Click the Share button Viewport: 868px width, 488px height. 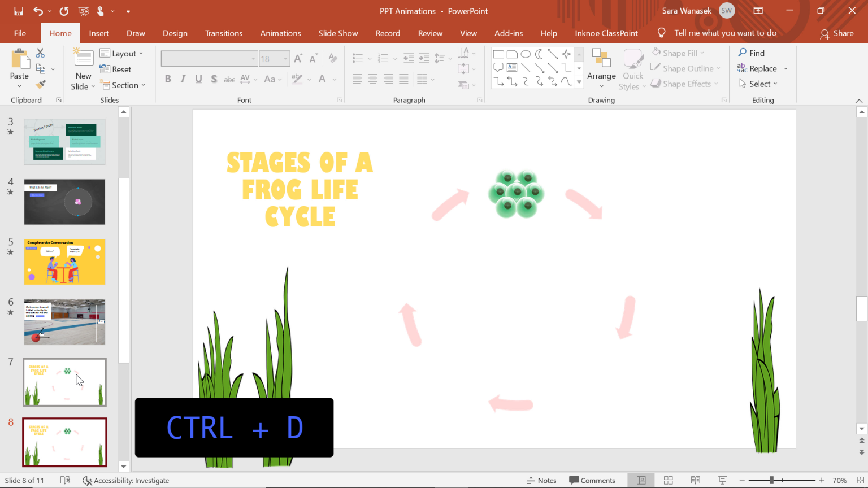point(837,33)
